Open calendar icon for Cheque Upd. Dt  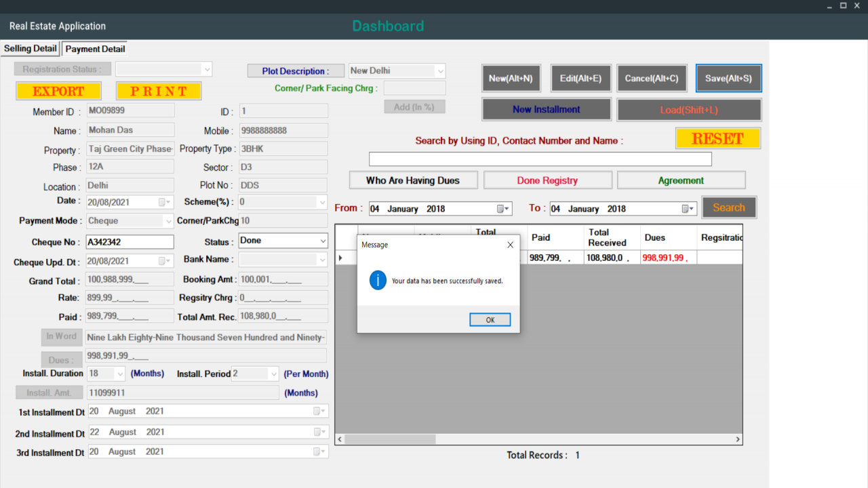(x=163, y=261)
